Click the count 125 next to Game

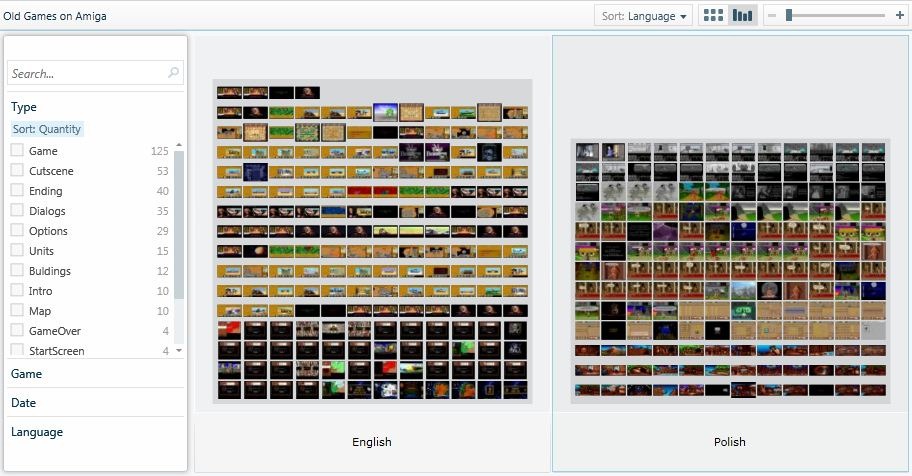159,151
